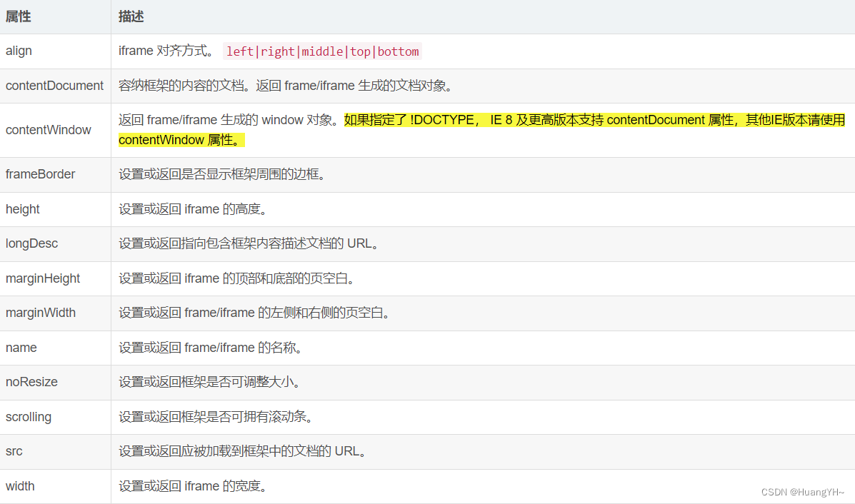
Task: Select the marginHeight property name
Action: pyautogui.click(x=41, y=278)
